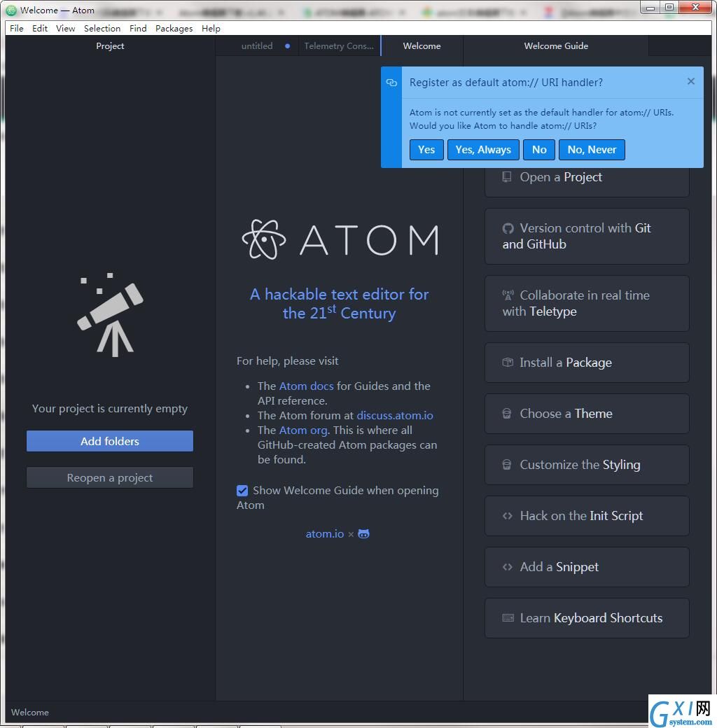Switch to the Telemetry Consent tab
The image size is (717, 728).
339,46
